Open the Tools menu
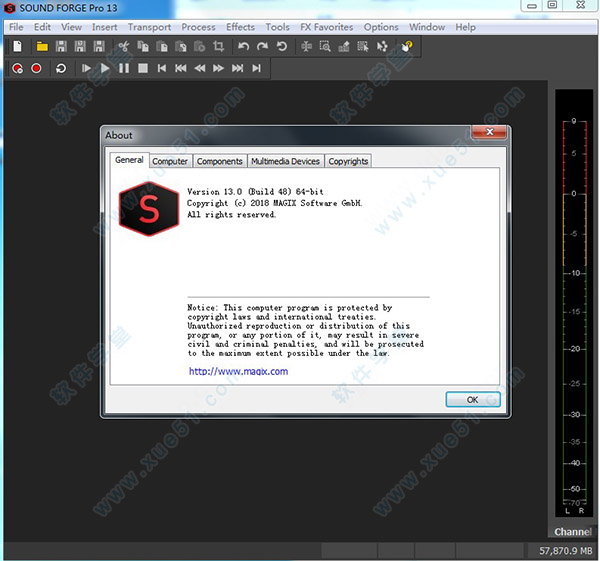This screenshot has height=561, width=600. point(277,27)
